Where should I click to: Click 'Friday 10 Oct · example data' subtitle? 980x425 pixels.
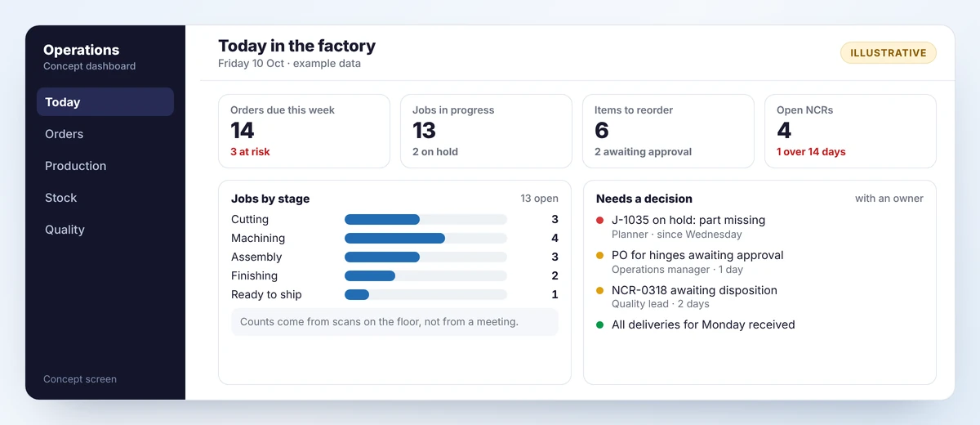click(x=289, y=64)
